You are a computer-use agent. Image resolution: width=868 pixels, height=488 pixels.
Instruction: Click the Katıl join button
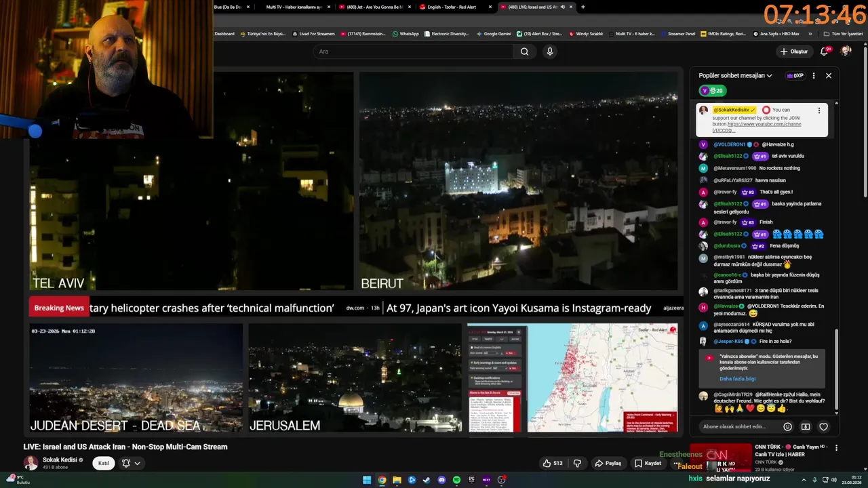click(x=104, y=464)
